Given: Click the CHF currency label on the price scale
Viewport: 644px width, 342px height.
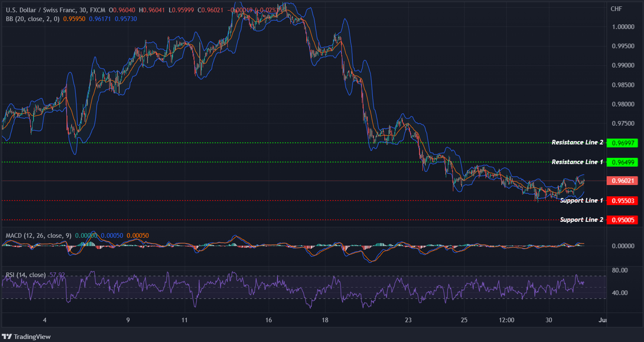Looking at the screenshot, I should 617,9.
